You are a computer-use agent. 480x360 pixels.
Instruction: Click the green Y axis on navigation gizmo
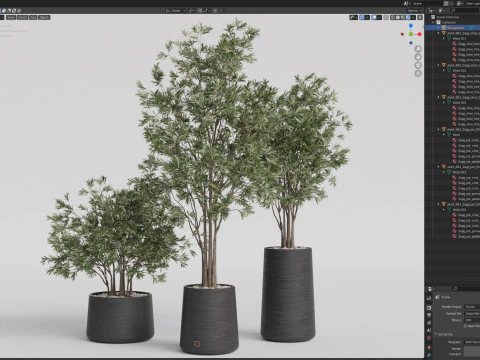[411, 34]
